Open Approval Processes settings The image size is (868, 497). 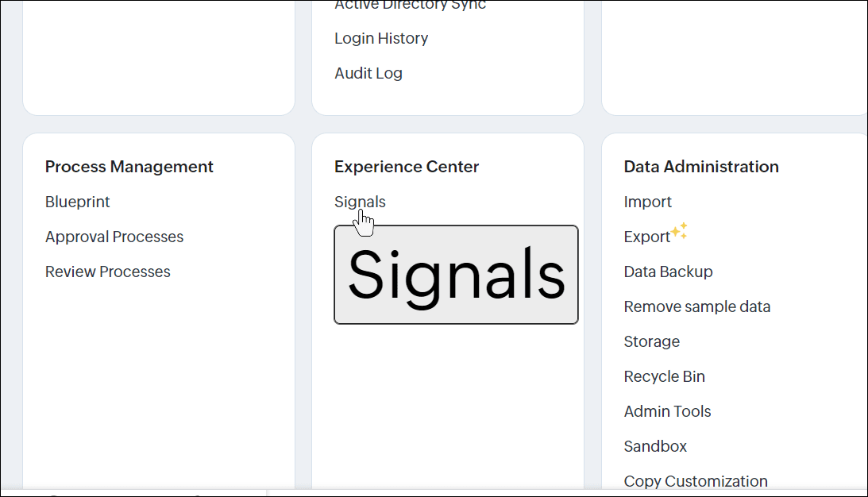114,237
